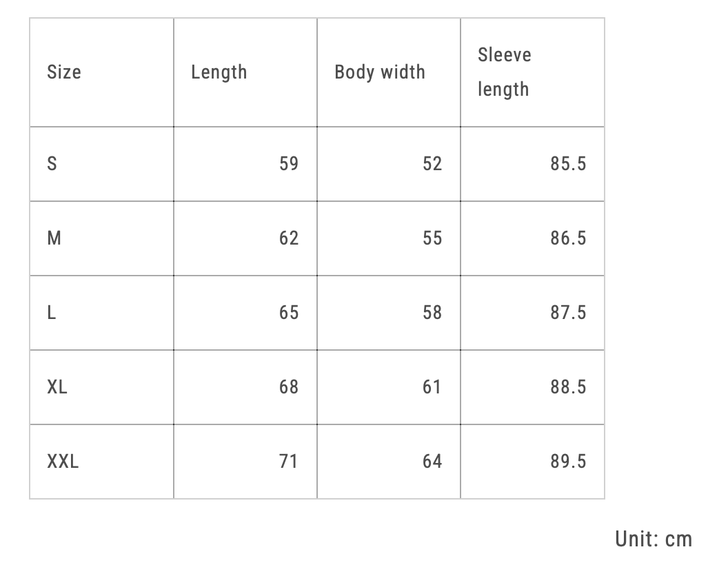The height and width of the screenshot is (576, 728).
Task: Click the L size row label
Action: 52,313
